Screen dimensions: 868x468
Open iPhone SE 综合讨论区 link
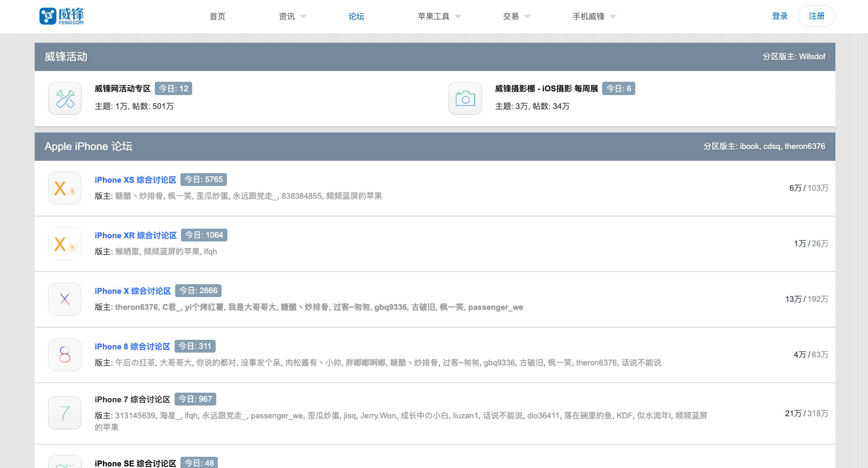click(136, 463)
